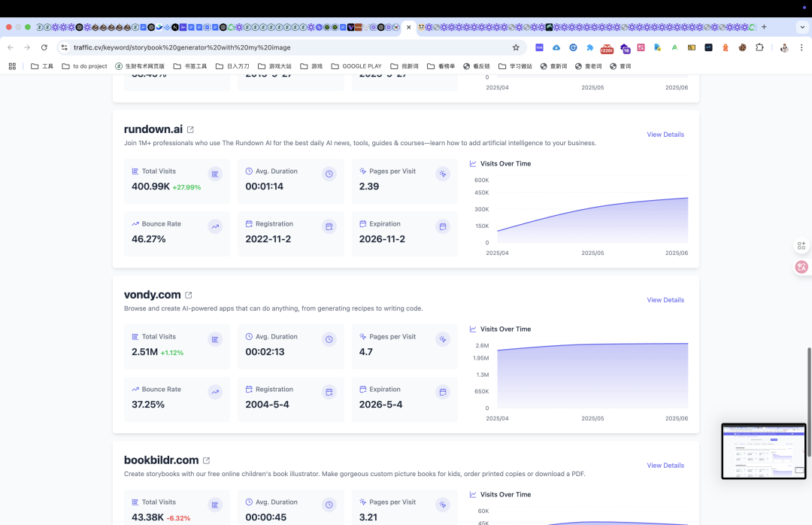Click bookbildr.com Pages per Visit icon

tap(443, 505)
